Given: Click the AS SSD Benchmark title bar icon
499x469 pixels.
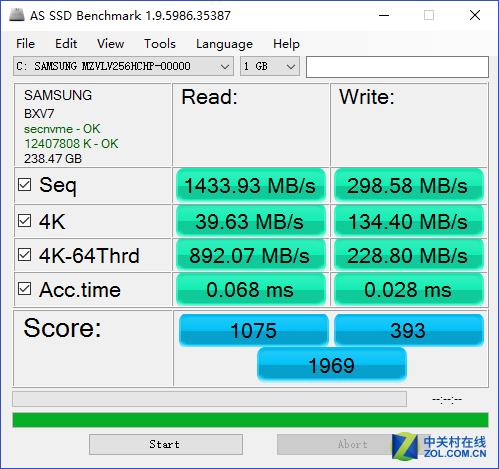Looking at the screenshot, I should [x=17, y=15].
